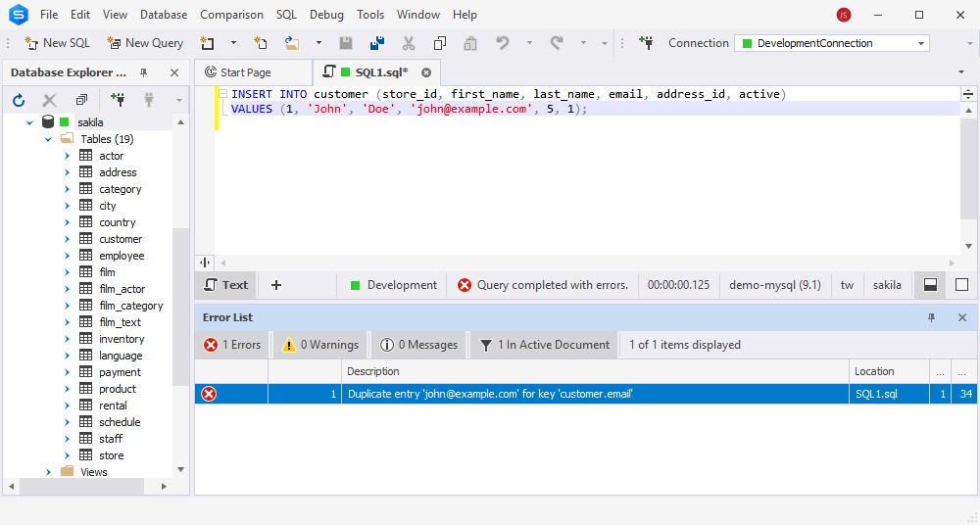Screen dimensions: 980x525
Task: Click the Undo arrow icon
Action: click(503, 43)
